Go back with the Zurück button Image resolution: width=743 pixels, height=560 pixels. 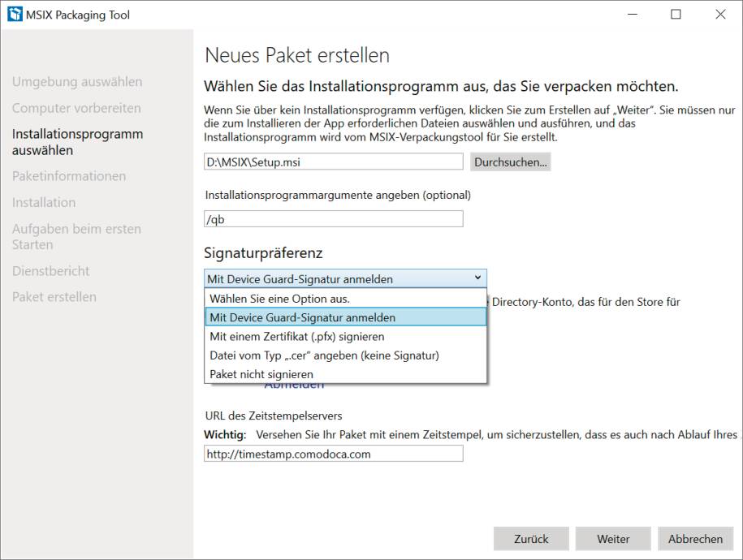pyautogui.click(x=531, y=539)
